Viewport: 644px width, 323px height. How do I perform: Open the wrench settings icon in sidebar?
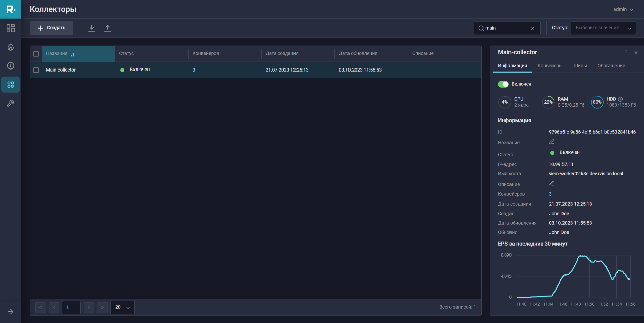pos(11,103)
